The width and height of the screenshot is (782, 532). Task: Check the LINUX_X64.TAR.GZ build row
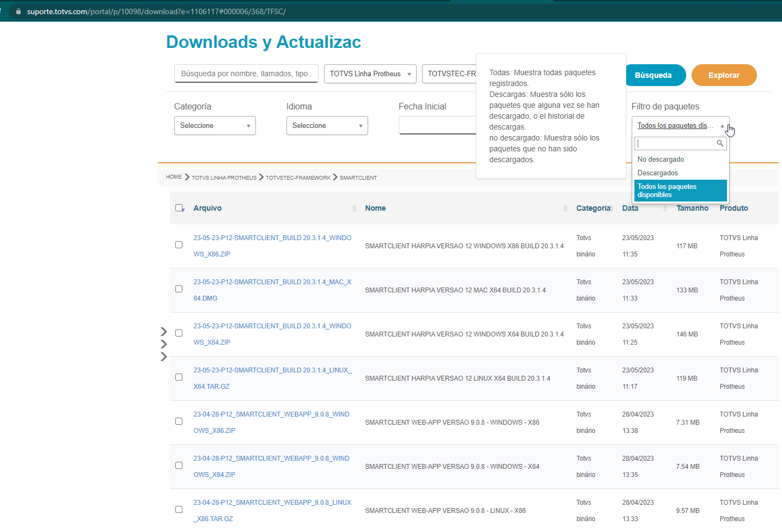tap(179, 377)
